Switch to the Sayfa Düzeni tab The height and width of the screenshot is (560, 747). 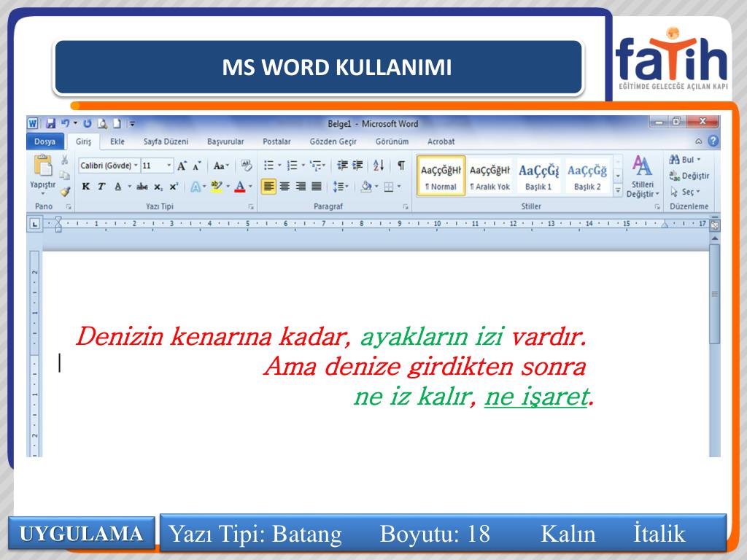166,141
